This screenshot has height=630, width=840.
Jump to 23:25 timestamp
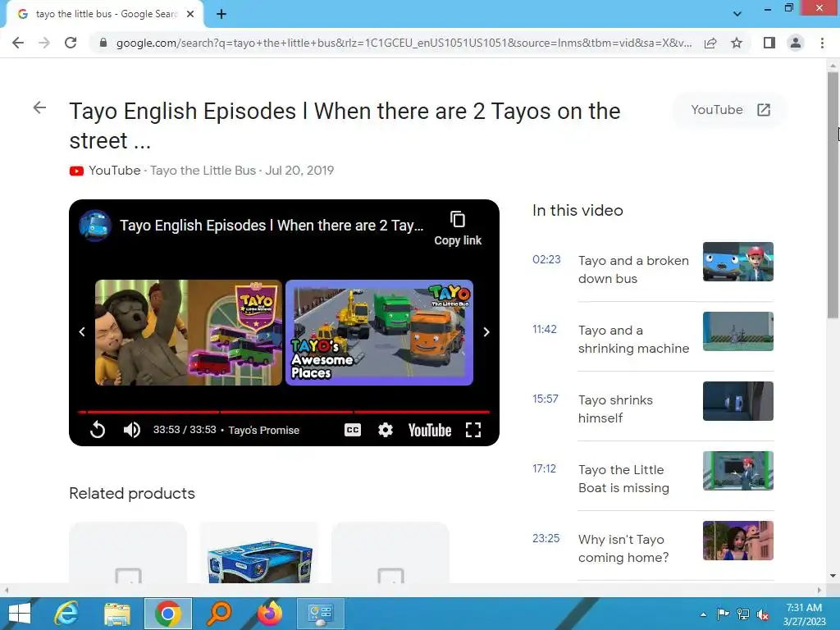pos(546,538)
